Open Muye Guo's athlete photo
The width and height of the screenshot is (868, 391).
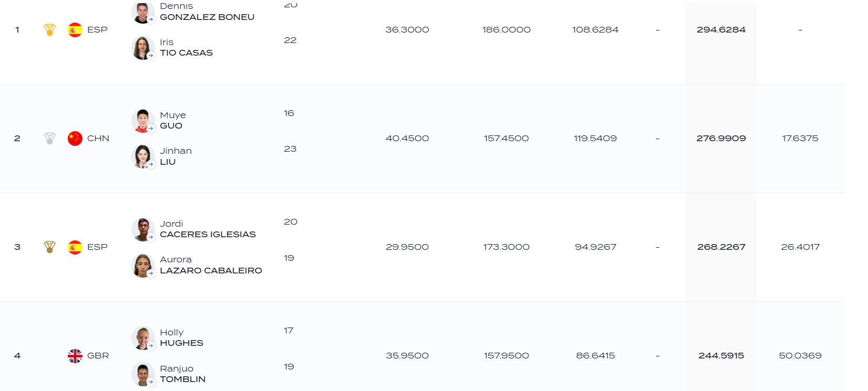pyautogui.click(x=142, y=121)
